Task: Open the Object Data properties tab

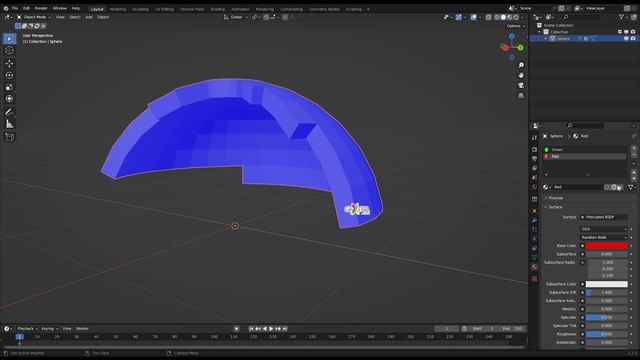Action: click(534, 258)
